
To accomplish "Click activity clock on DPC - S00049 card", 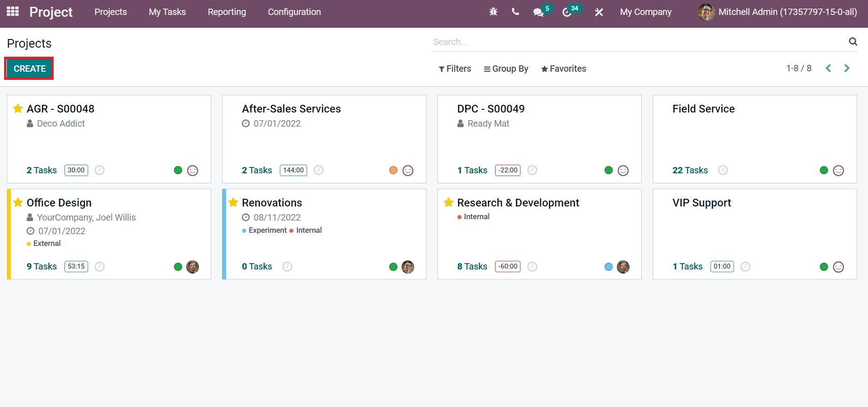I will tap(532, 170).
